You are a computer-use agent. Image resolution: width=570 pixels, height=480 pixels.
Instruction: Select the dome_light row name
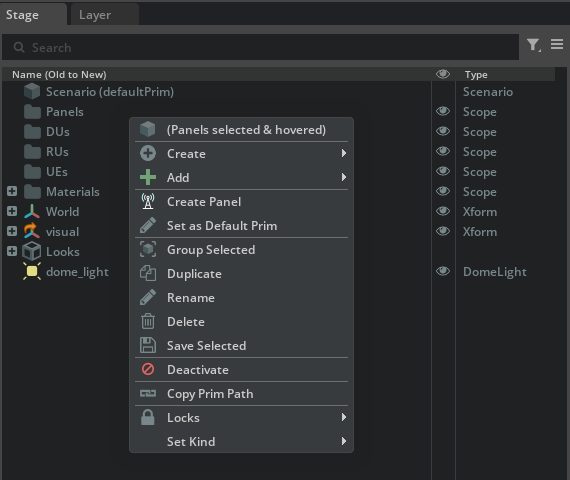point(77,272)
